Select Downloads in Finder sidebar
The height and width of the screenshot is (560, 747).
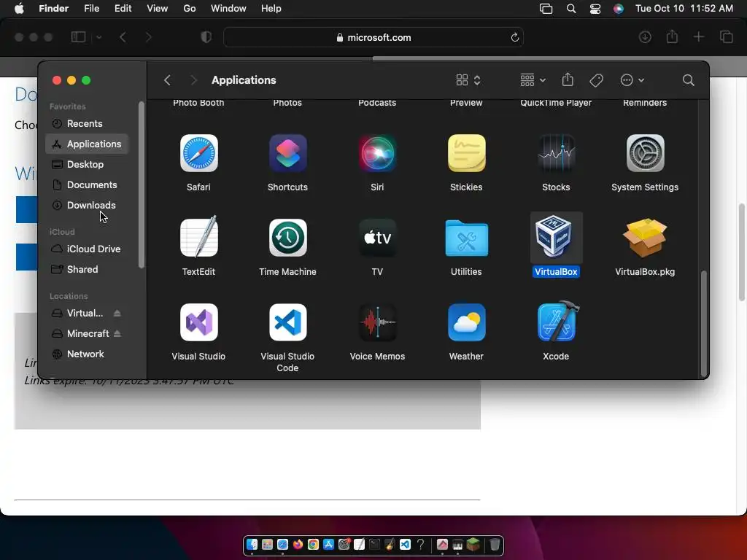coord(87,205)
